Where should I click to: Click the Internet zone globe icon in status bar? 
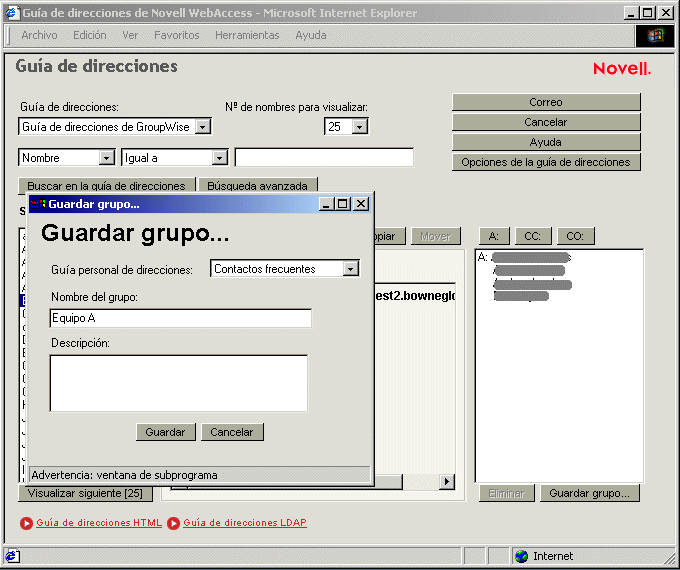tap(521, 556)
